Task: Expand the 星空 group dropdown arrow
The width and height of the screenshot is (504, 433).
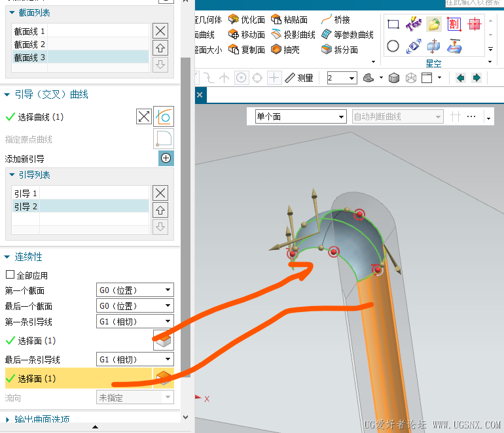Action: point(490,61)
